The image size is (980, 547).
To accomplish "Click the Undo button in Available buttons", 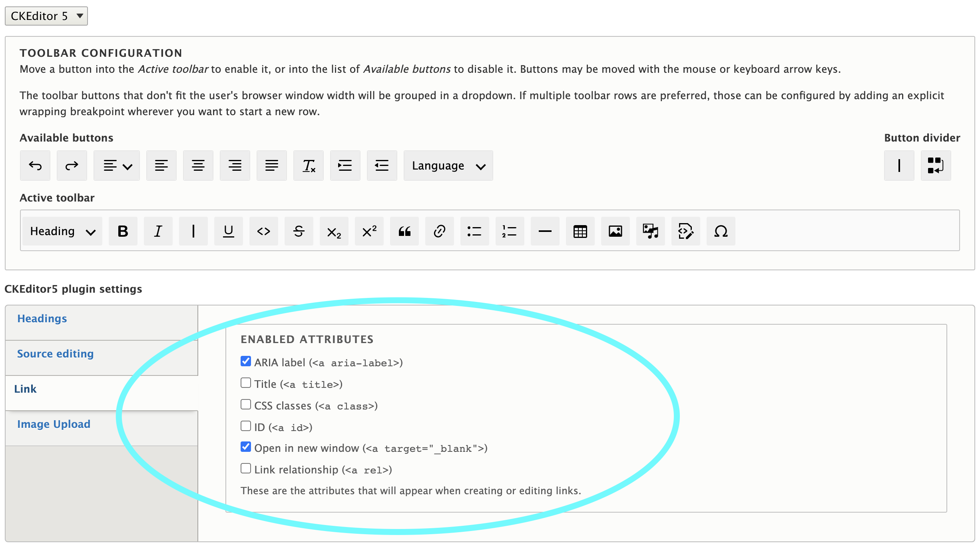I will click(35, 166).
